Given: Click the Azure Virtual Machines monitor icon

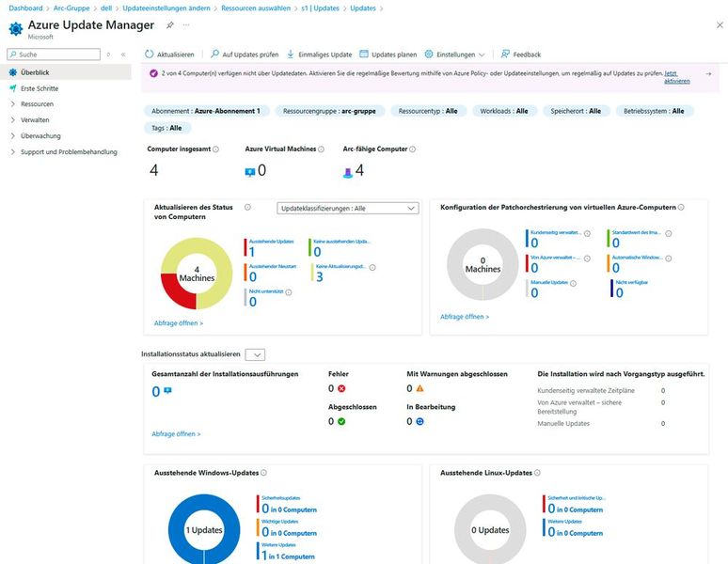Looking at the screenshot, I should [x=250, y=173].
